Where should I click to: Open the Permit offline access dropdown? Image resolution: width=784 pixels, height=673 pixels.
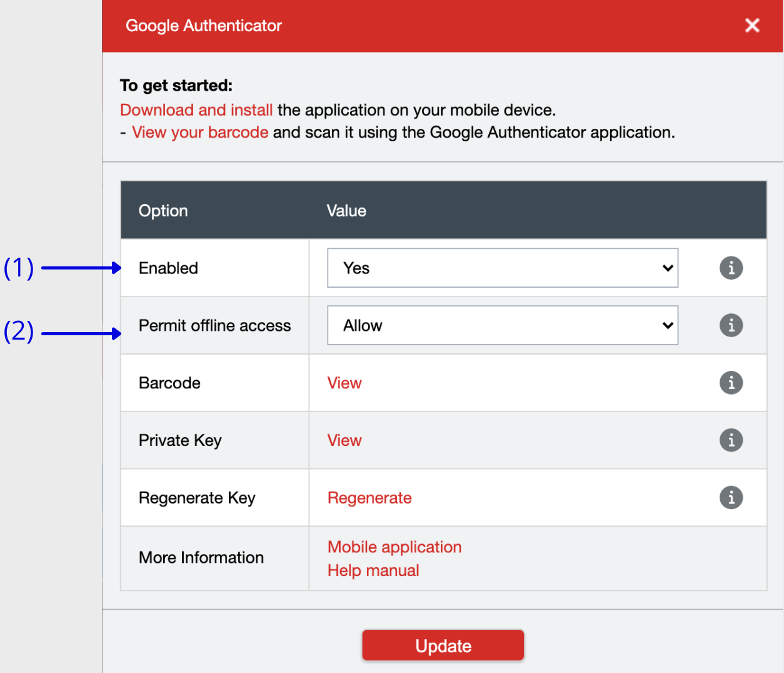(503, 325)
